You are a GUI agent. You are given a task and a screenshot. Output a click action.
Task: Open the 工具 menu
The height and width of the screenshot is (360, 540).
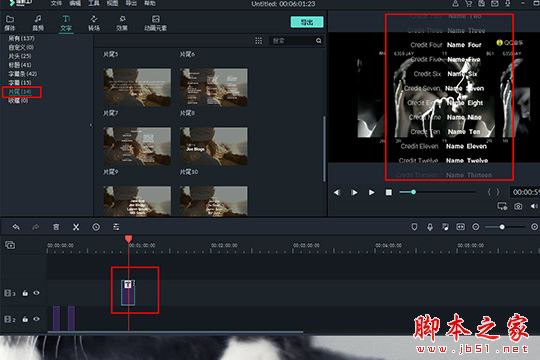tap(93, 3)
